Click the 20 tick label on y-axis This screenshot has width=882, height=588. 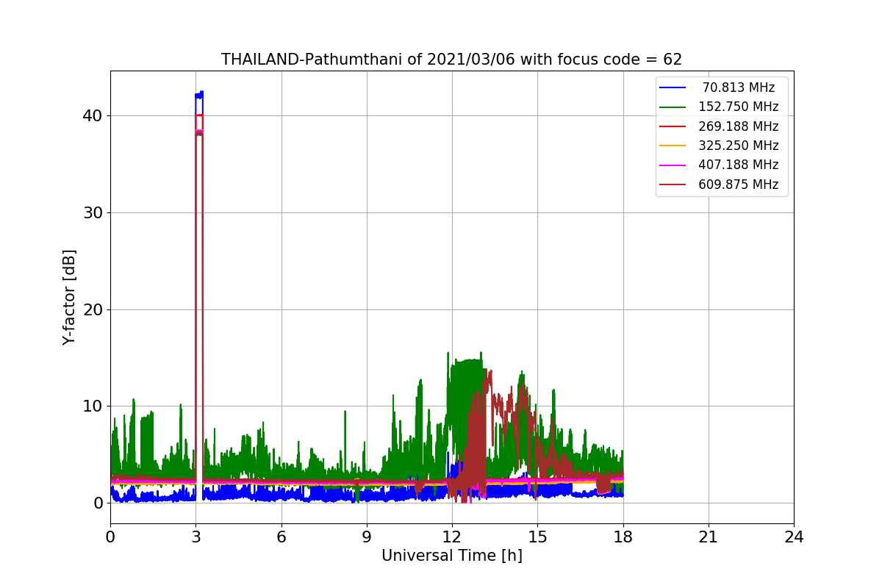(x=93, y=309)
